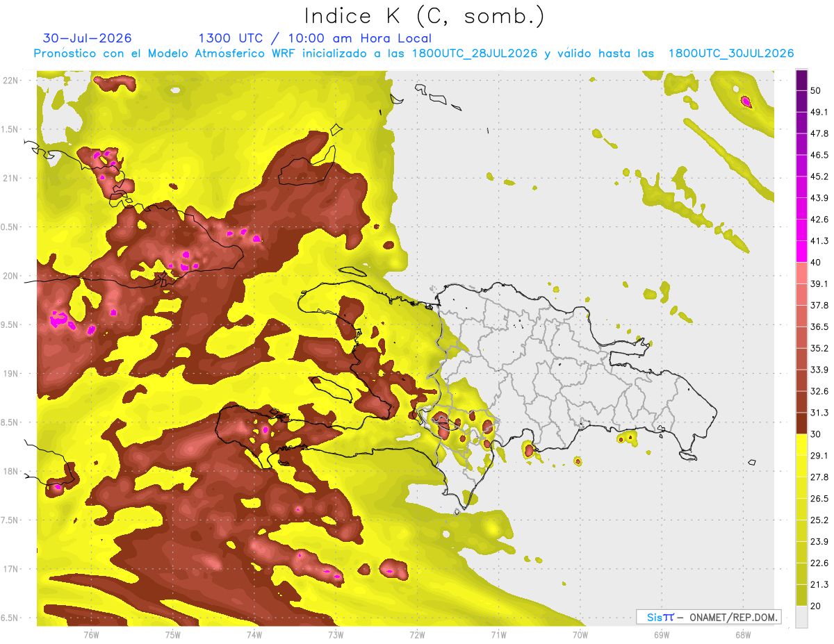Pick the dark brown colorbar segment between 30 and 31.3
Screen dimensions: 834x644
click(802, 423)
